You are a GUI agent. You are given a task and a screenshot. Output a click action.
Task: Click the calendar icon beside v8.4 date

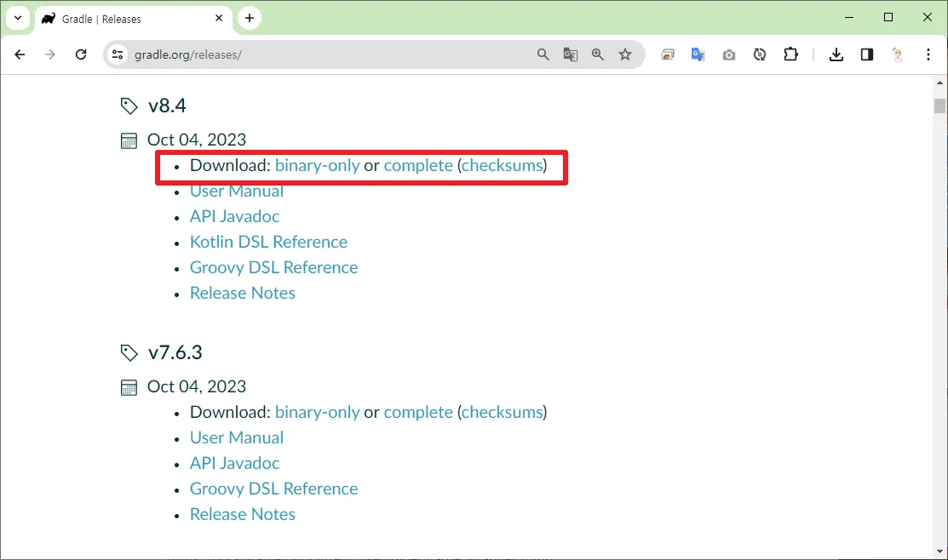(x=129, y=140)
